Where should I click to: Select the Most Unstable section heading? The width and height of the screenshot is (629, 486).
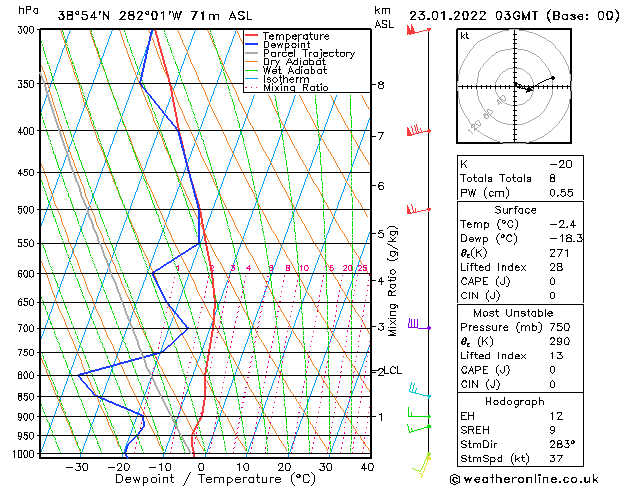pyautogui.click(x=516, y=311)
